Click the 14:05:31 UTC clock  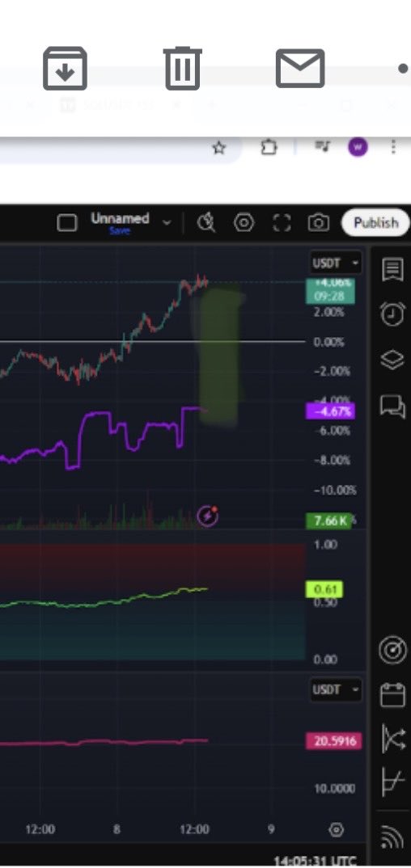316,861
